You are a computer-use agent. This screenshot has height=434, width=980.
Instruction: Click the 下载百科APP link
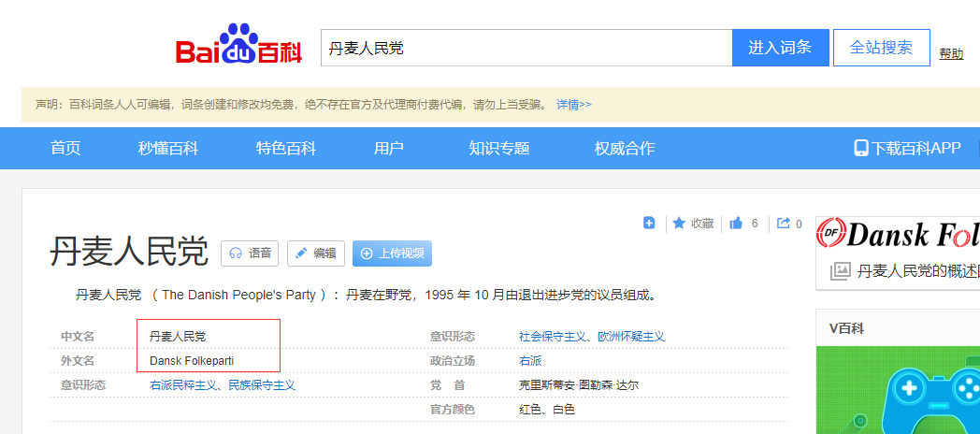coord(915,148)
